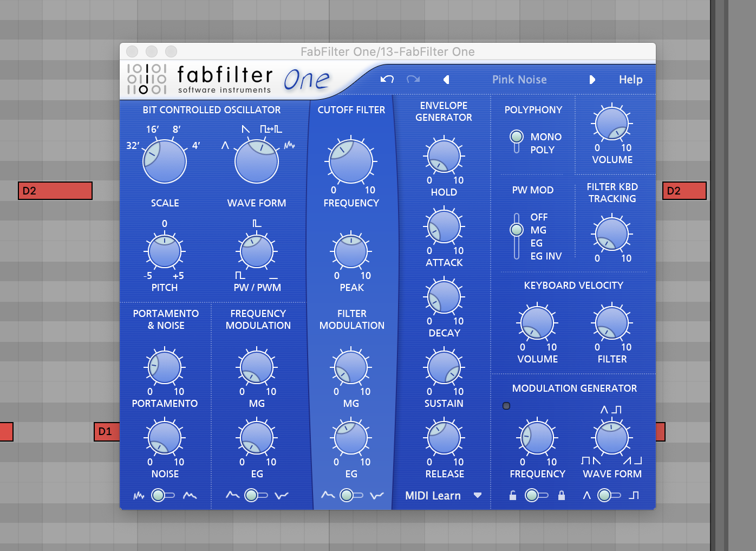Toggle the filter modulation EG polarity switch
Screen dimensions: 756x551
pyautogui.click(x=351, y=495)
